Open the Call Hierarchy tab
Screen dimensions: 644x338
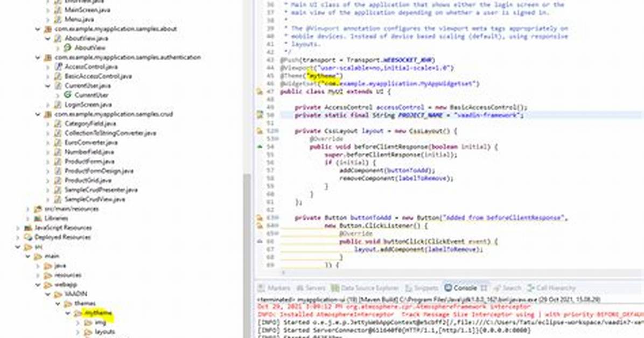tap(552, 288)
